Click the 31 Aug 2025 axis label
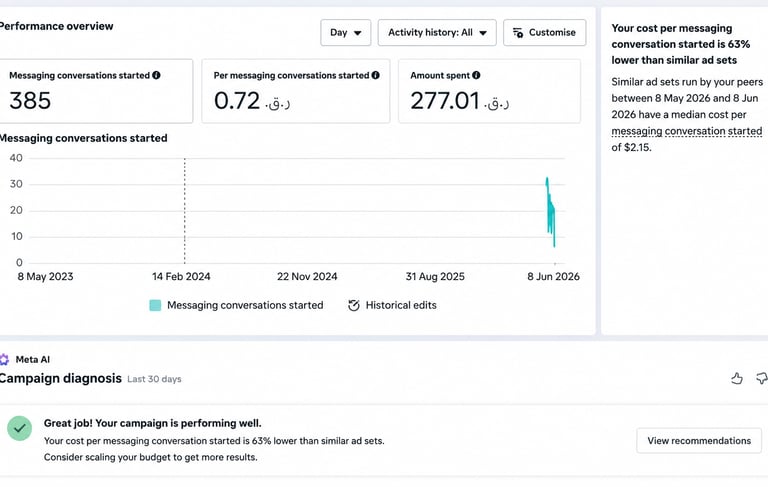This screenshot has width=768, height=487. pos(435,277)
